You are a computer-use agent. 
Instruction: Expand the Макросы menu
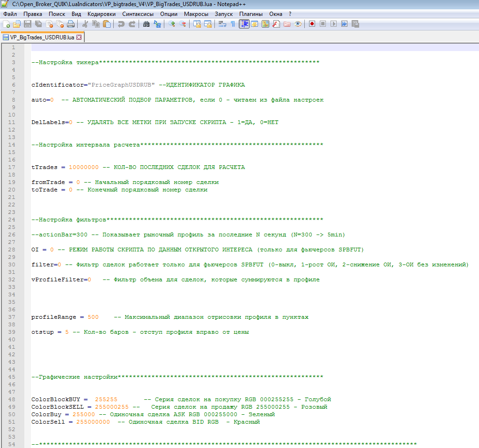click(x=196, y=14)
